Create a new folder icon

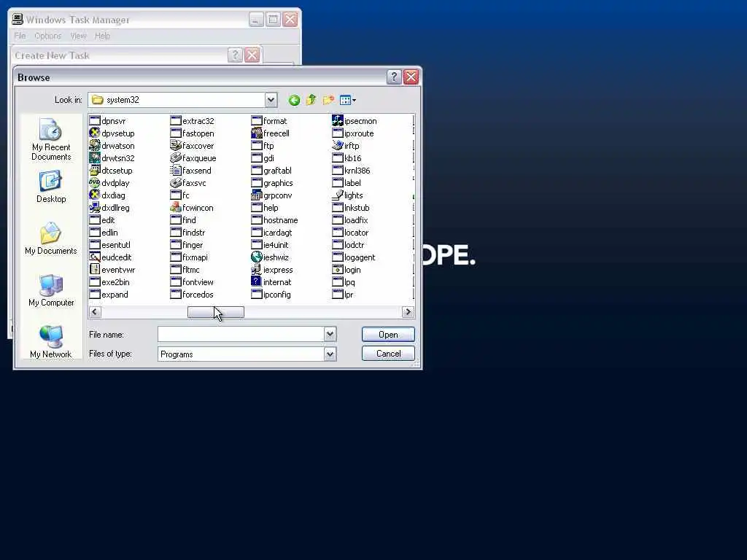click(x=328, y=100)
